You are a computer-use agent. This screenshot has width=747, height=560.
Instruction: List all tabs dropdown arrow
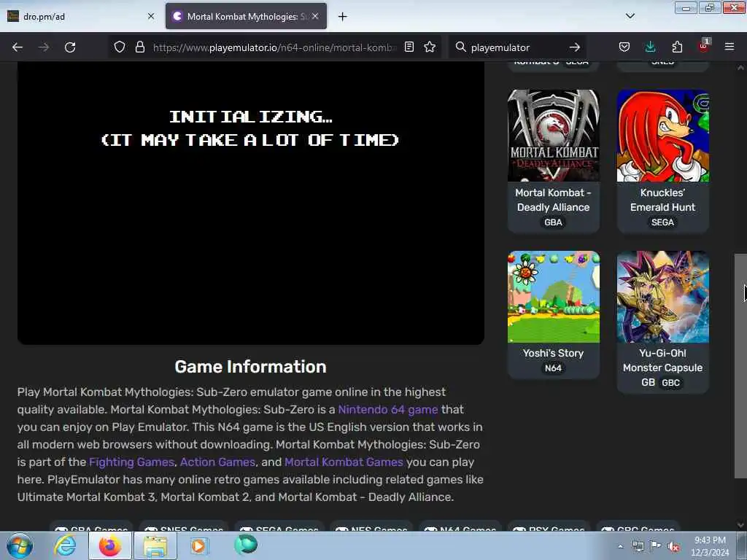630,16
